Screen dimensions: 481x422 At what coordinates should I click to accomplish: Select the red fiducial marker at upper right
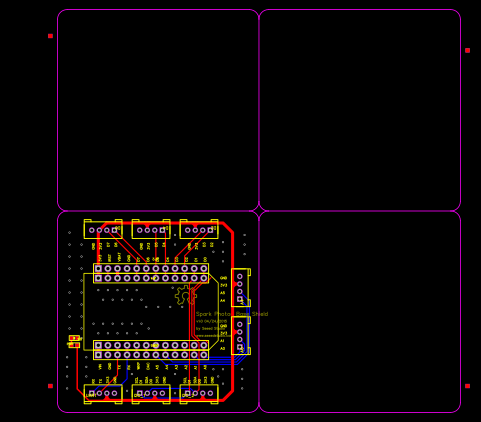click(468, 50)
